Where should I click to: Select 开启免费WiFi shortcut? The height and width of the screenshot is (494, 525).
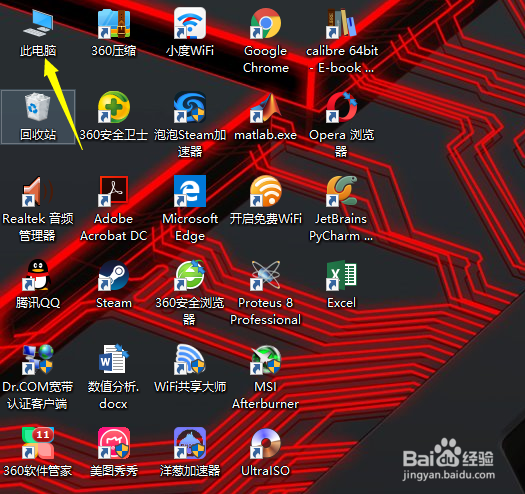pyautogui.click(x=266, y=191)
